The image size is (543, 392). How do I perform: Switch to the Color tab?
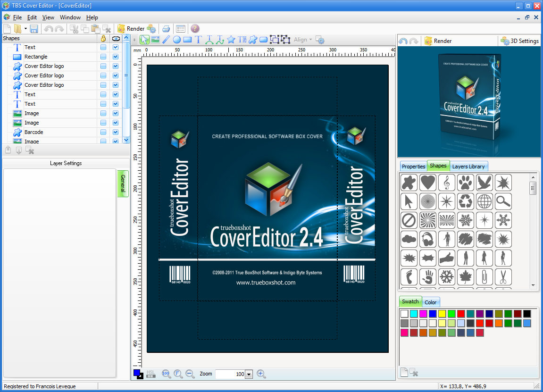pos(430,302)
